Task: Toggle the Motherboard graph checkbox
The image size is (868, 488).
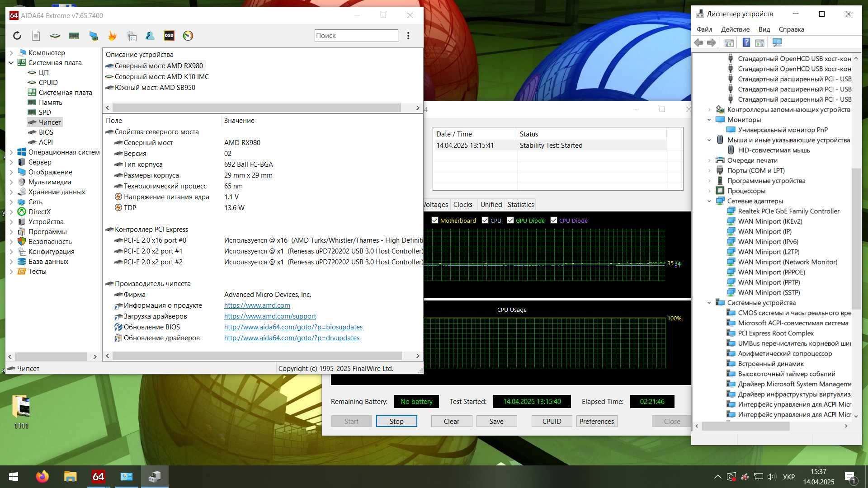Action: 435,220
